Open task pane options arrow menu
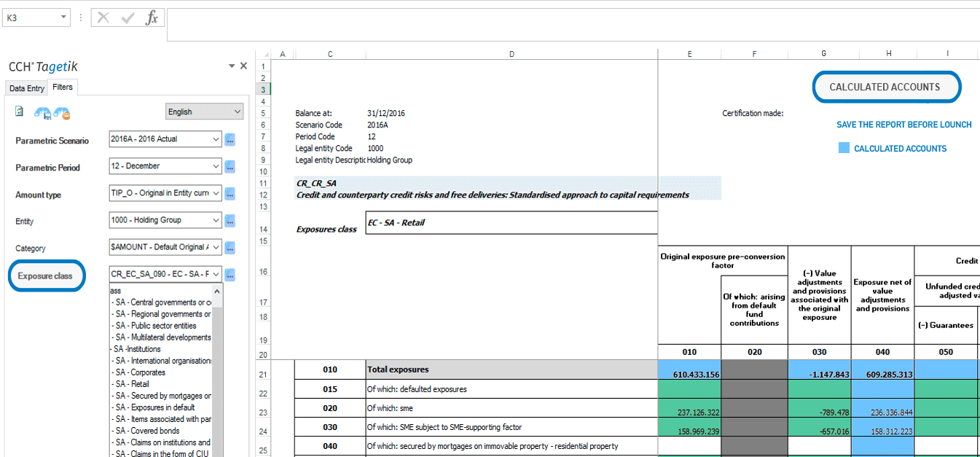 pos(232,66)
